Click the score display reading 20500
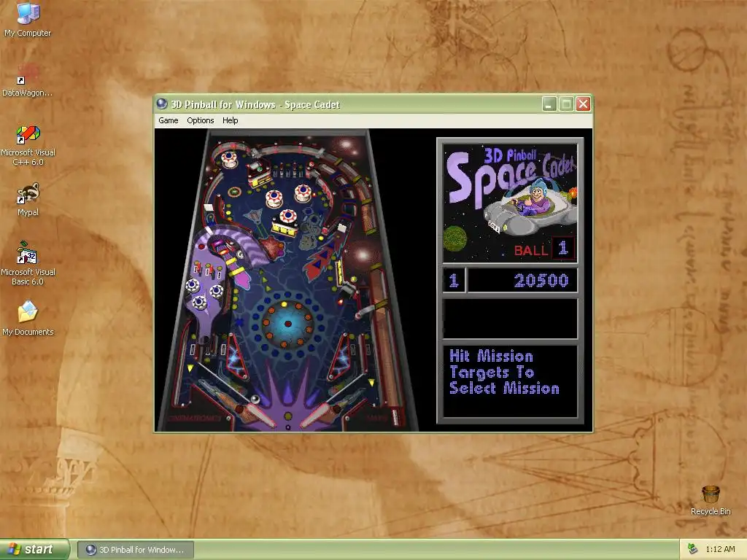 522,280
